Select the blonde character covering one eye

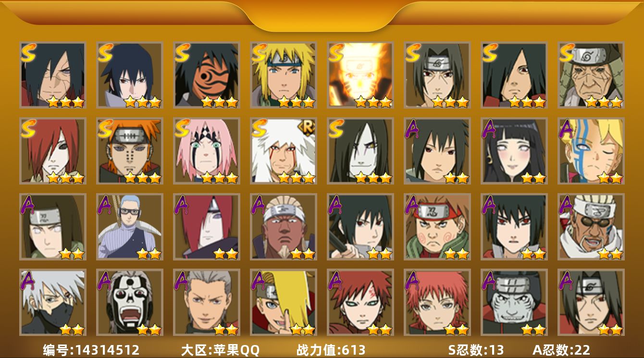tap(284, 302)
